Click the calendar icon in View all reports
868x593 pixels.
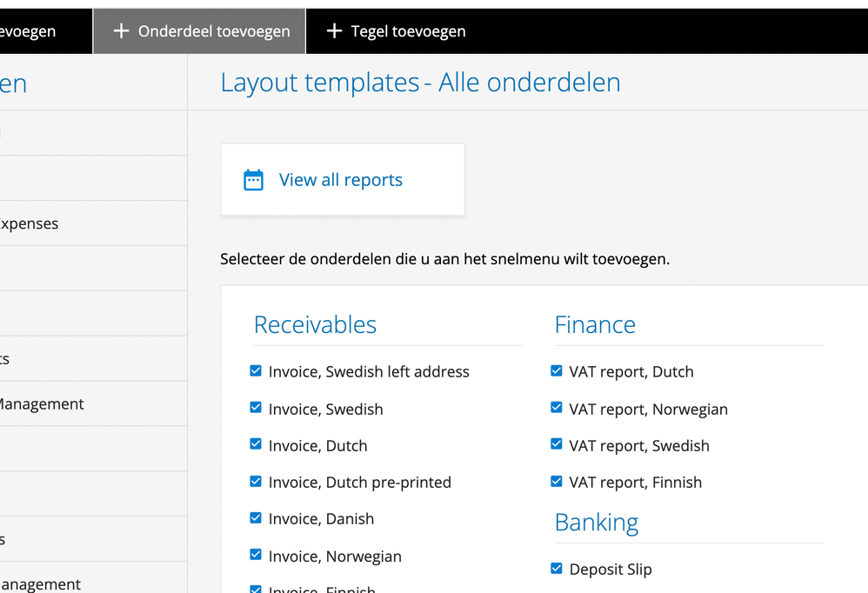pos(253,180)
